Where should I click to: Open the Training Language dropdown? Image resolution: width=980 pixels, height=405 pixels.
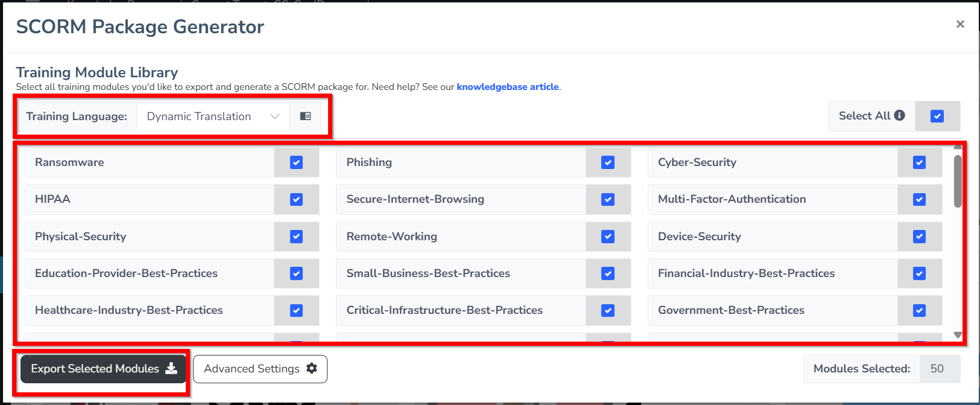212,116
